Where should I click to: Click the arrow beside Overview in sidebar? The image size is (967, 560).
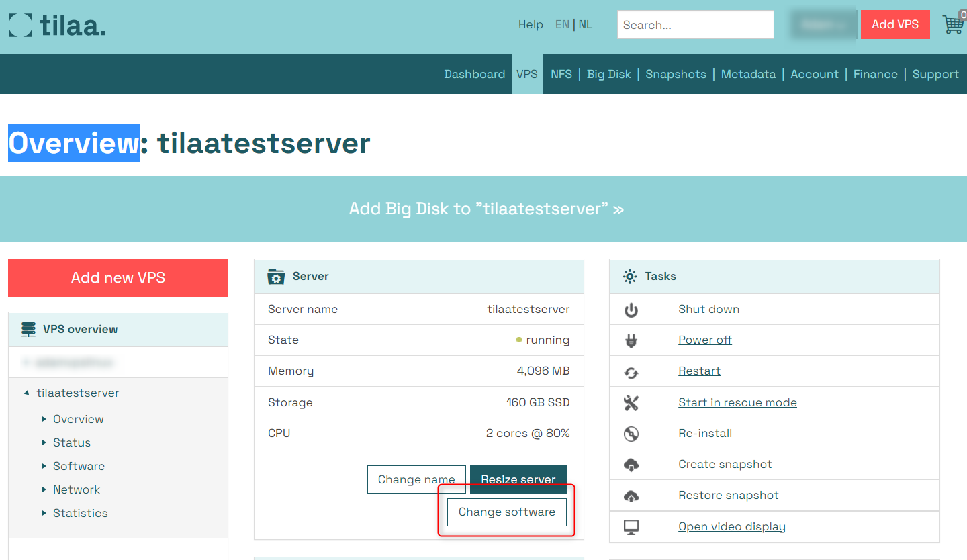(44, 419)
